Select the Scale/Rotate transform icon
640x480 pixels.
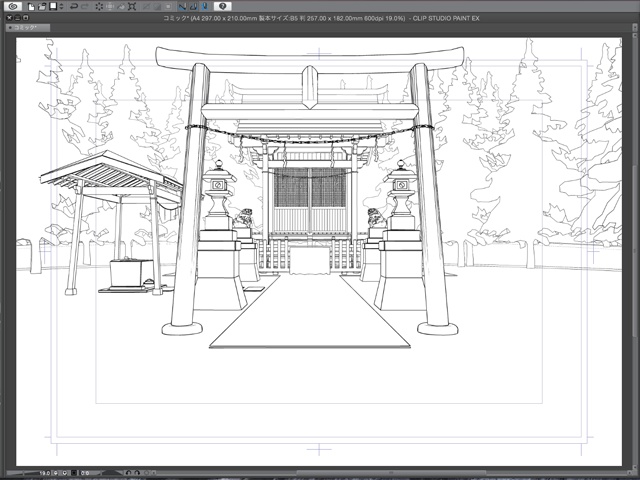(132, 7)
